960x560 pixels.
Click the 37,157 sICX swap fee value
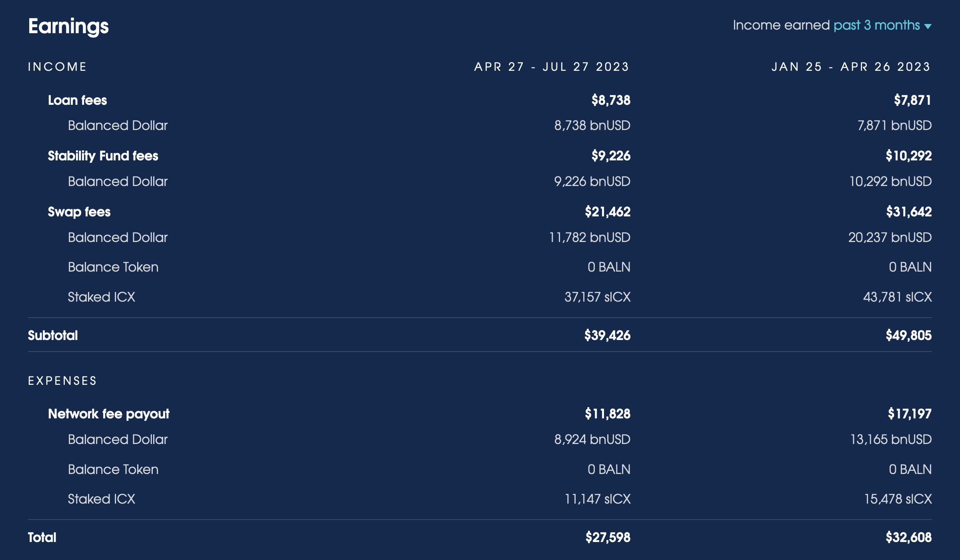pos(598,297)
